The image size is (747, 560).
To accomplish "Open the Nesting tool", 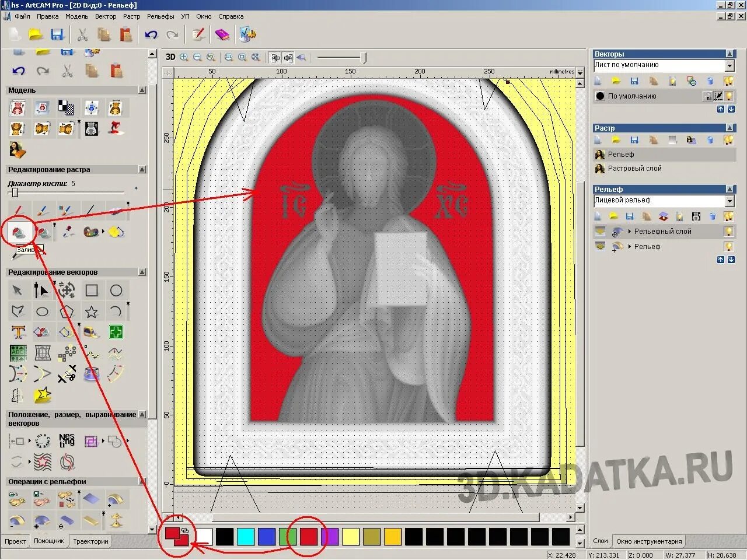I will [x=67, y=440].
